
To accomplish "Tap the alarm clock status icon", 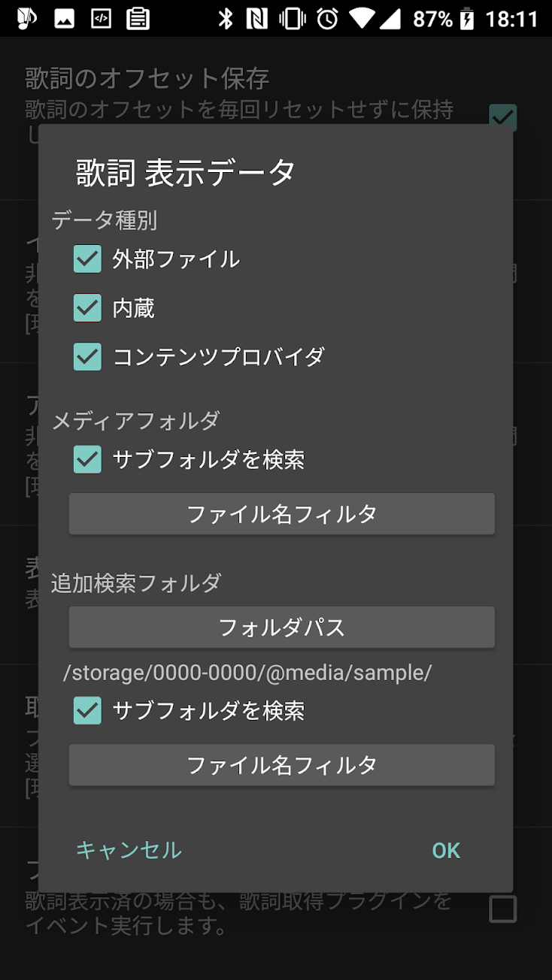I will tap(327, 19).
